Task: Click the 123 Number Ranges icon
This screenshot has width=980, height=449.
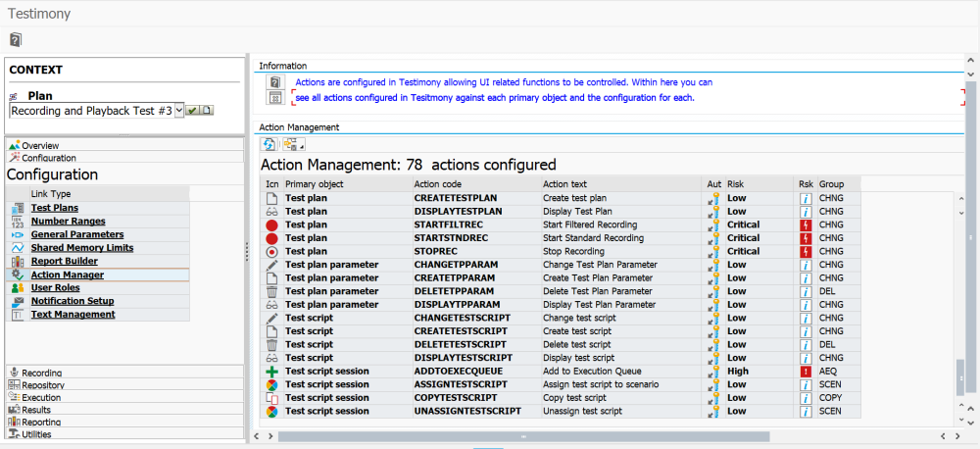Action: point(18,222)
